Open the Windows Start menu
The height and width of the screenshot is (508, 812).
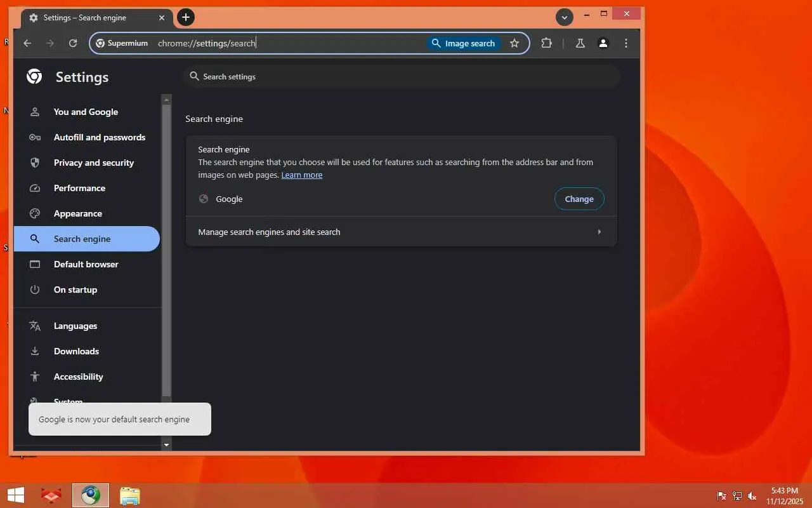coord(16,495)
